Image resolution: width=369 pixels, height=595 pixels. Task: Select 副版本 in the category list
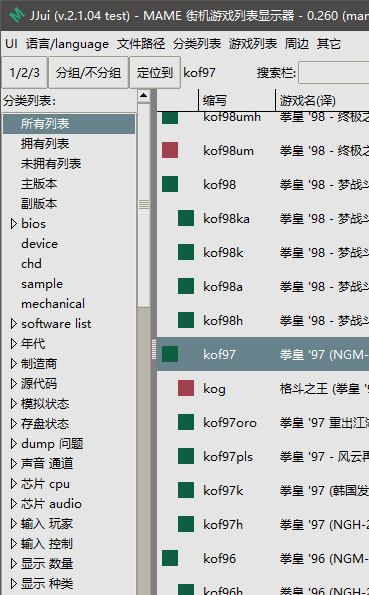[39, 204]
